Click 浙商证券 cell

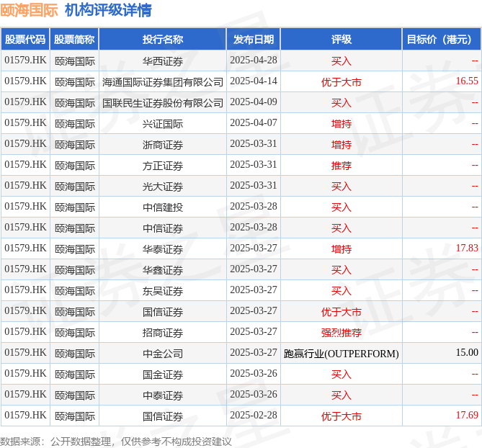pyautogui.click(x=163, y=145)
